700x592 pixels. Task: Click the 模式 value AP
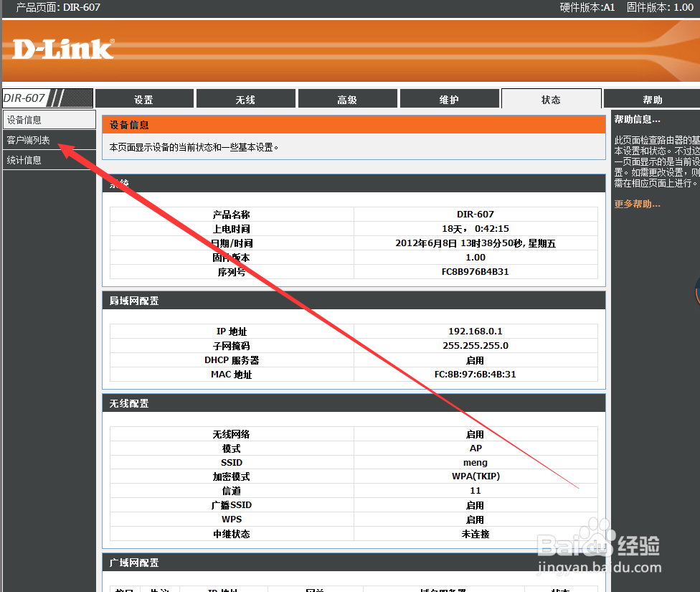click(x=476, y=448)
